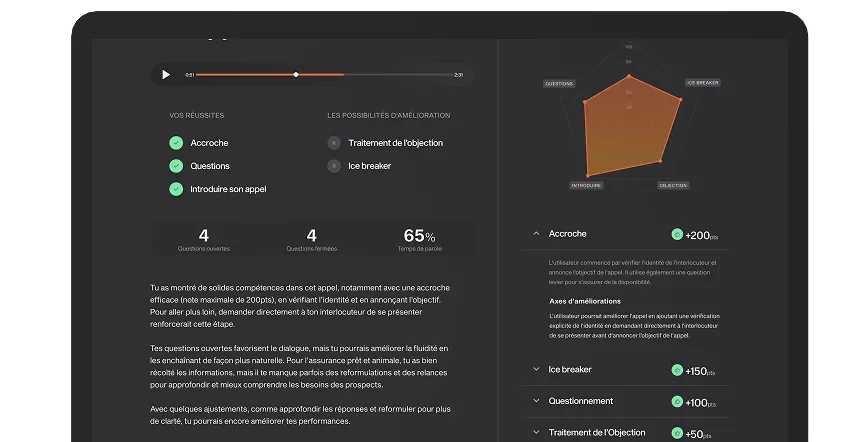Image resolution: width=868 pixels, height=442 pixels.
Task: Expand the Questionnement section
Action: coord(536,401)
